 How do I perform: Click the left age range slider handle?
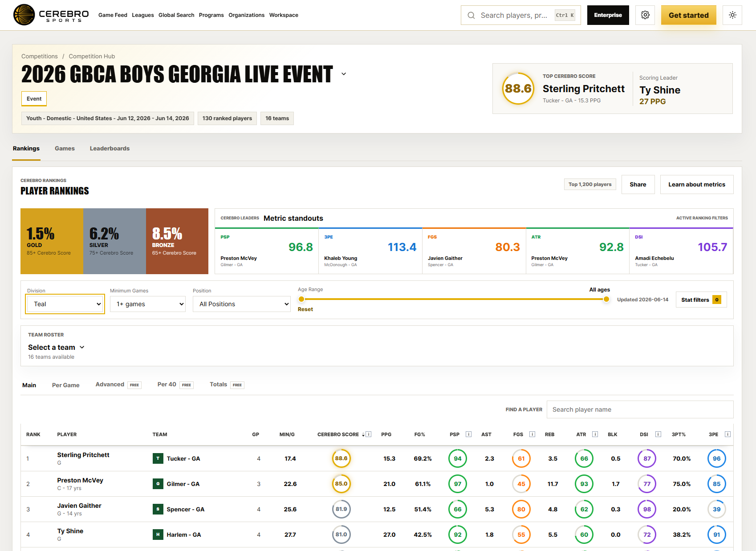pos(301,299)
